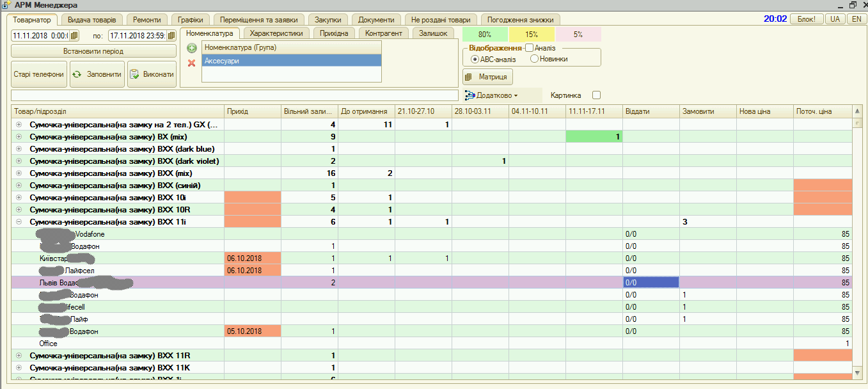Open the Матриця grid button

click(487, 77)
